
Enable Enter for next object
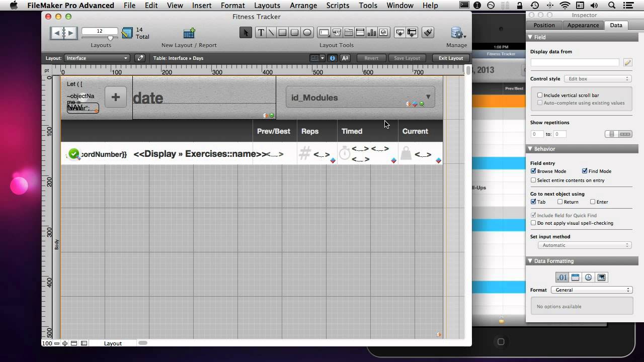593,202
